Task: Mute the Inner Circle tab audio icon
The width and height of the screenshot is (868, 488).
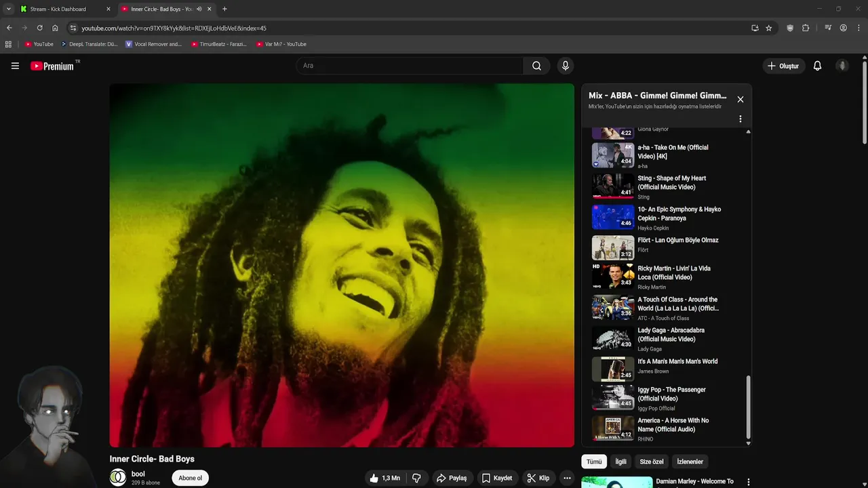Action: coord(199,9)
